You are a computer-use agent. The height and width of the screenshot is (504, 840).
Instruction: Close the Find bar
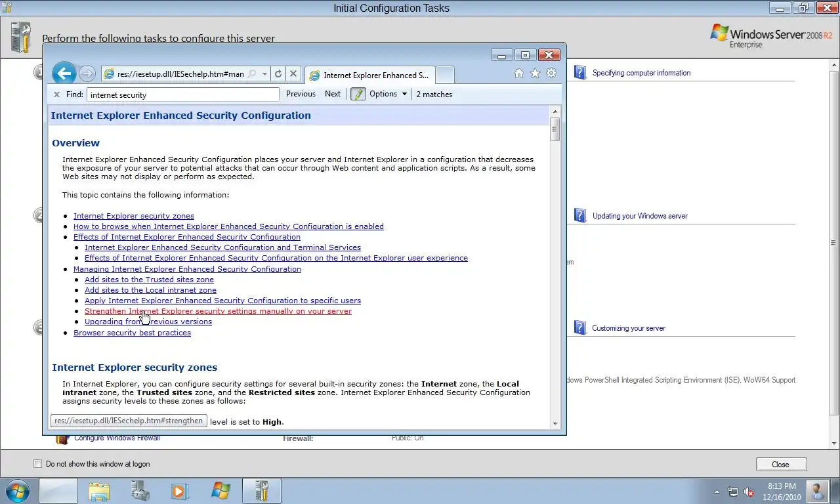pyautogui.click(x=56, y=94)
